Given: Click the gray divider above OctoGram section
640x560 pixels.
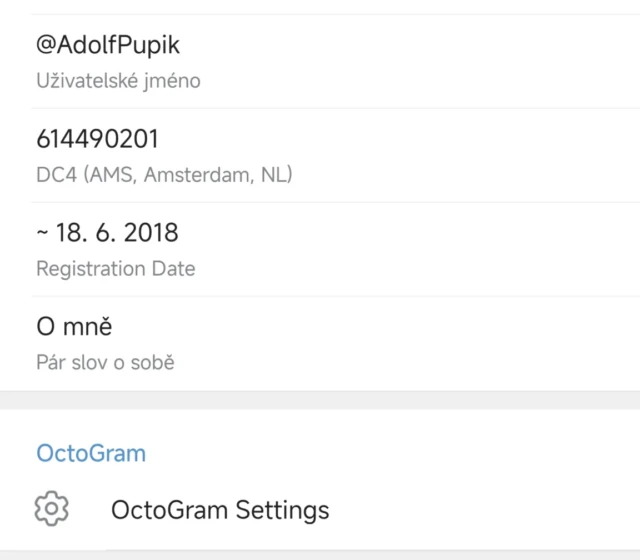Looking at the screenshot, I should coord(320,400).
